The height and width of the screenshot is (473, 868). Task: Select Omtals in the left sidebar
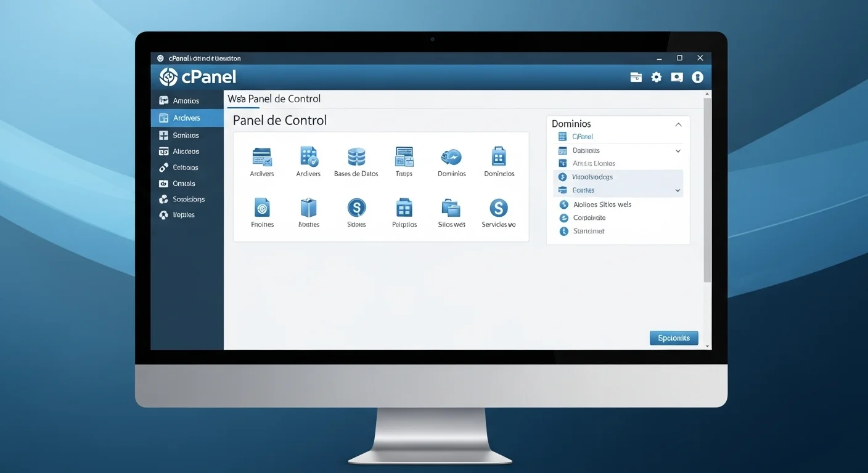pos(187,183)
